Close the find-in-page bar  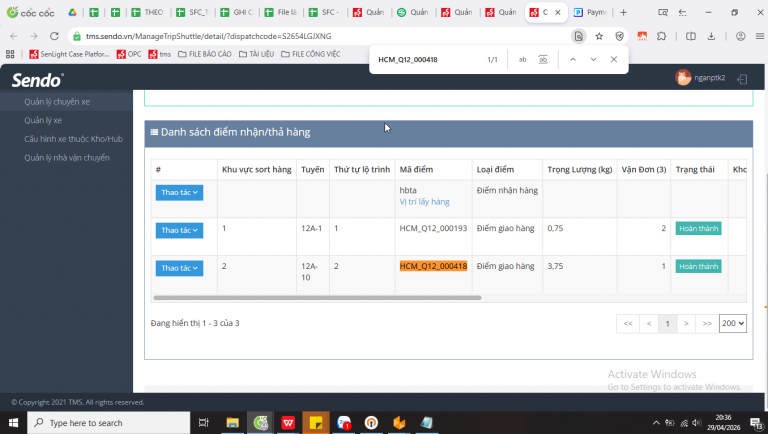click(614, 59)
